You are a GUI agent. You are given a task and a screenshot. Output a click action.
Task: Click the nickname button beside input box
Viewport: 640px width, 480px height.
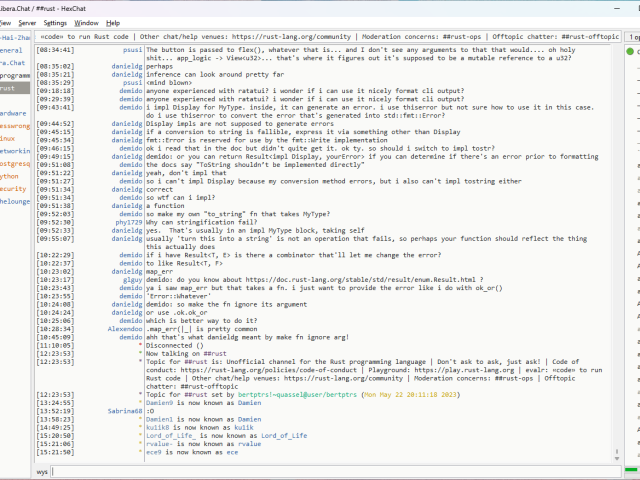(x=43, y=470)
